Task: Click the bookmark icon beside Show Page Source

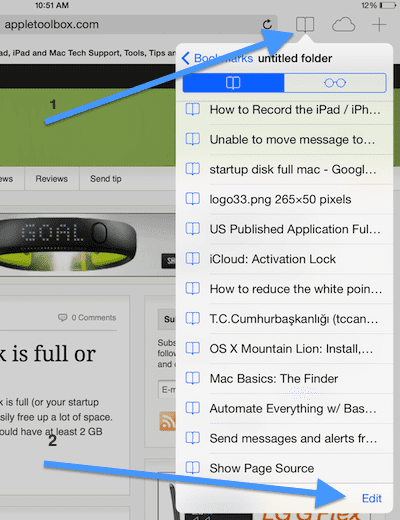Action: [193, 468]
